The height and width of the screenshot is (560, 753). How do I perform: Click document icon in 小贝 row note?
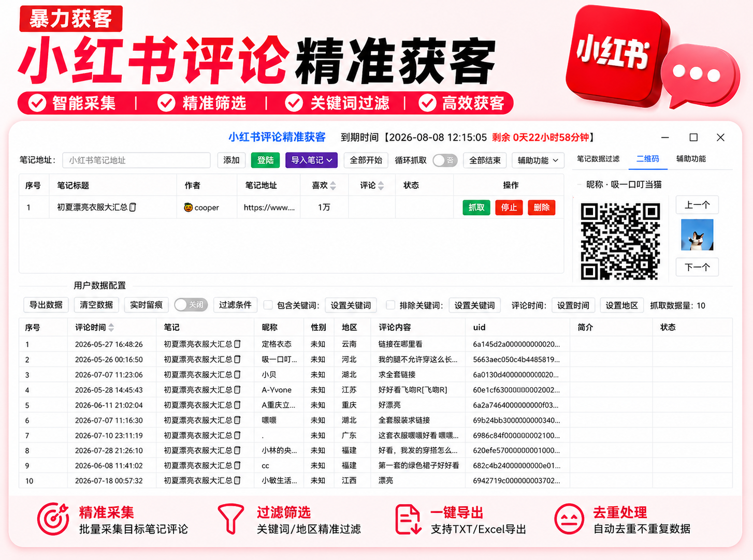(237, 374)
